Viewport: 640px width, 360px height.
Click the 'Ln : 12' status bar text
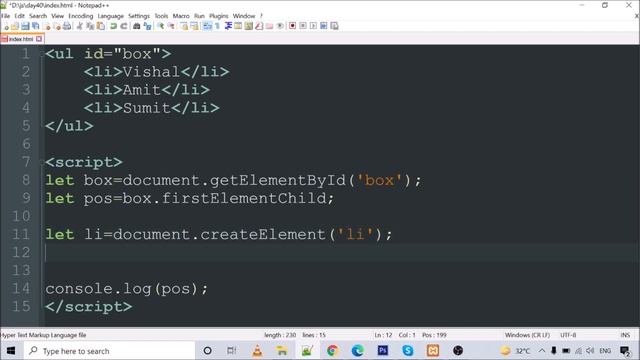(383, 335)
